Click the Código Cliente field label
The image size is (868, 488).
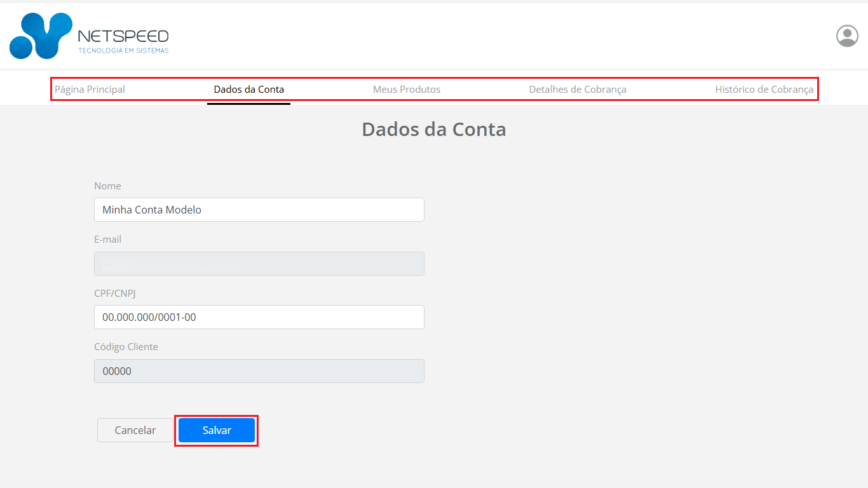click(126, 347)
